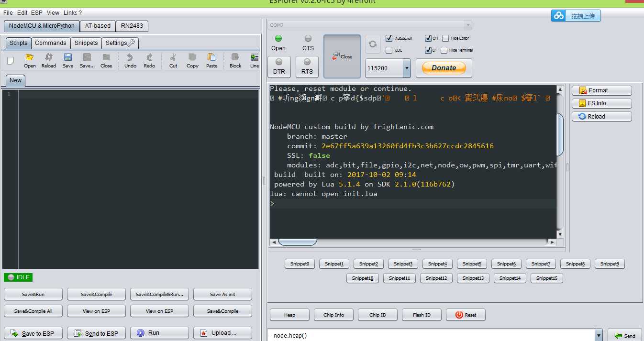Save the current script with the Save icon
The image size is (644, 341).
coord(68,61)
